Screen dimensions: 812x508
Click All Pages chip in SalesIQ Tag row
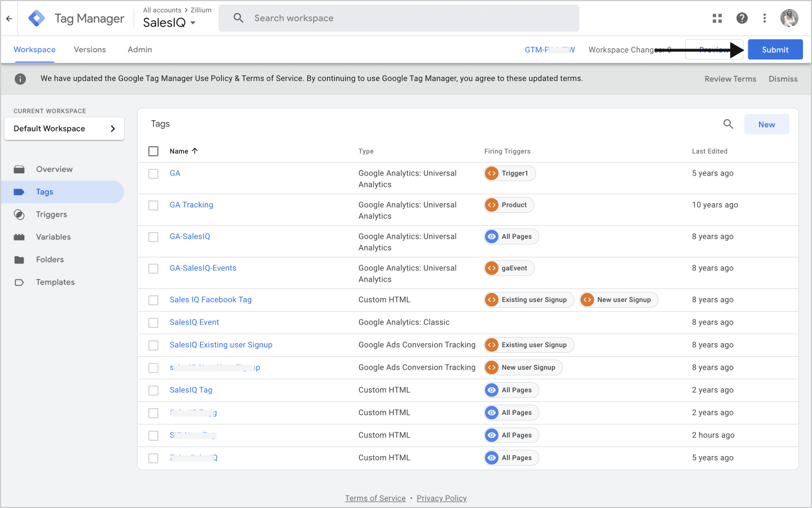coord(511,390)
